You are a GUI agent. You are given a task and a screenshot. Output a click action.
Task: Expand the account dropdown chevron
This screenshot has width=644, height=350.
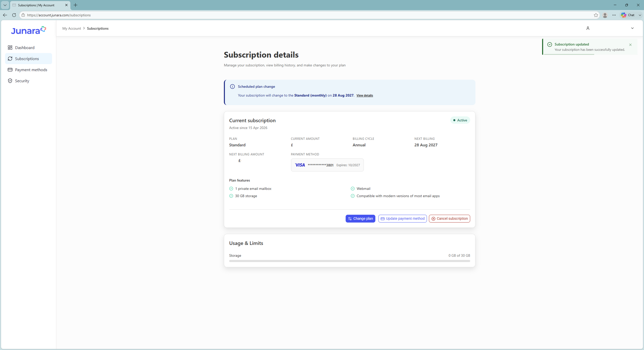tap(632, 28)
